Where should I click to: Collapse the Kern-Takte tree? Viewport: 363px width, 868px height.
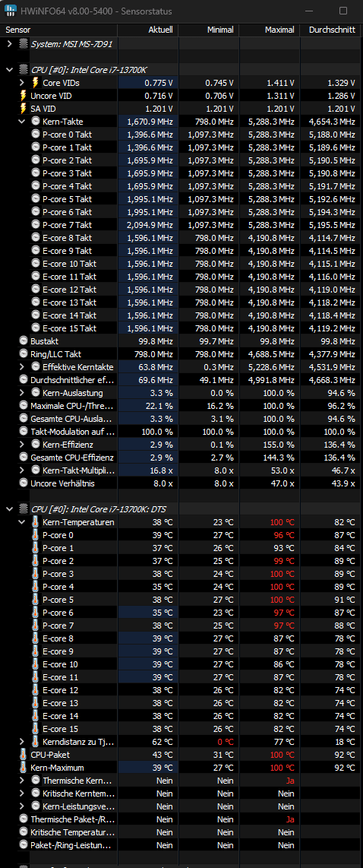point(21,122)
